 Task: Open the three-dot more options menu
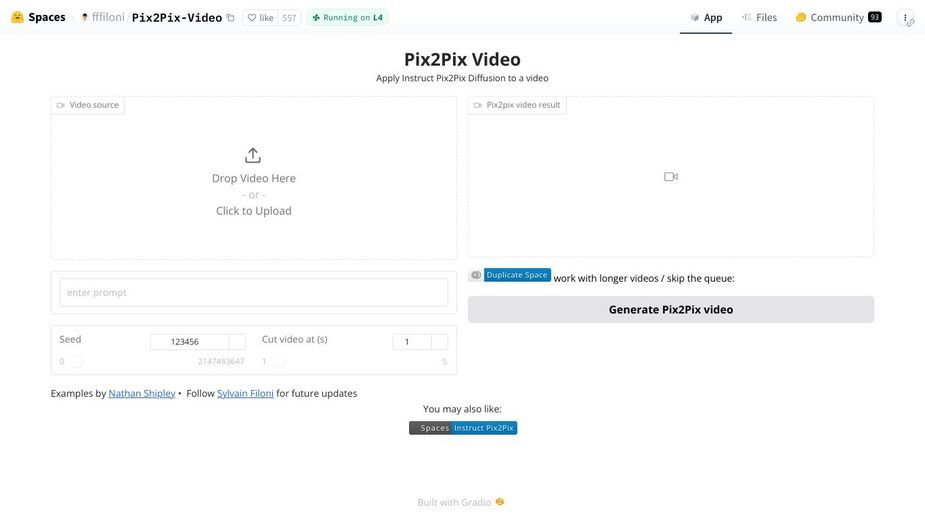coord(906,18)
